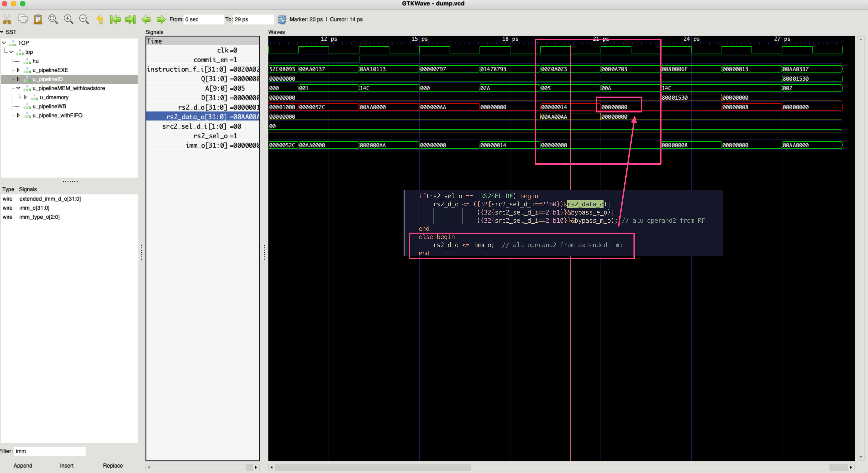Select the highlighted rs2_data_o[31:0] row
The height and width of the screenshot is (473, 868).
coord(203,117)
